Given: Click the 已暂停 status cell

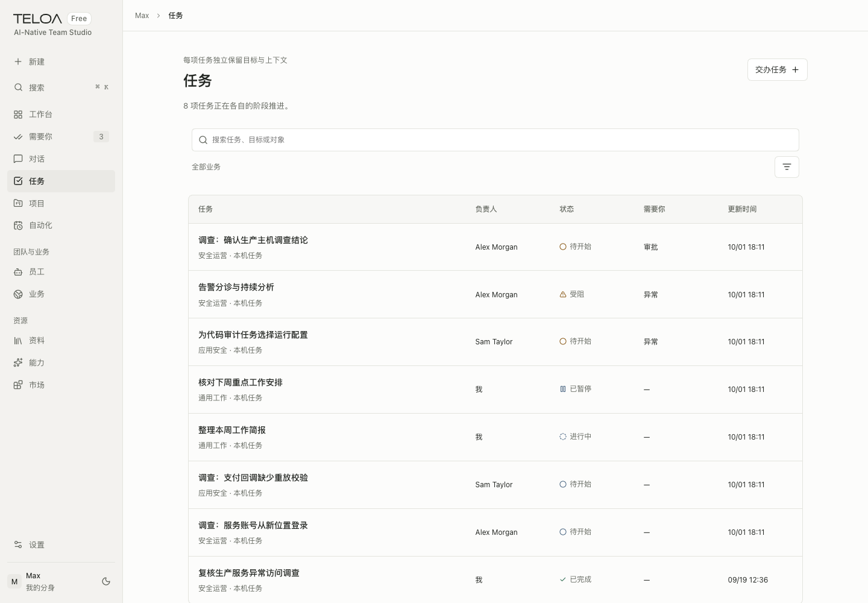Looking at the screenshot, I should click(576, 389).
